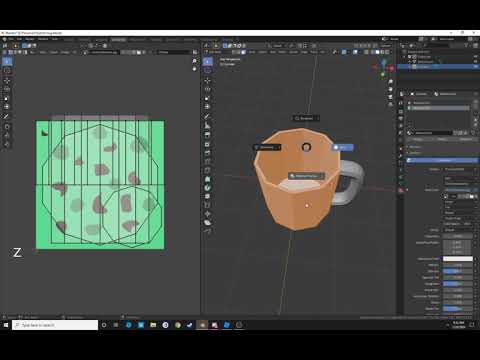The width and height of the screenshot is (480, 360).
Task: Choose Wireframe in the shading pie menu
Action: click(x=267, y=147)
